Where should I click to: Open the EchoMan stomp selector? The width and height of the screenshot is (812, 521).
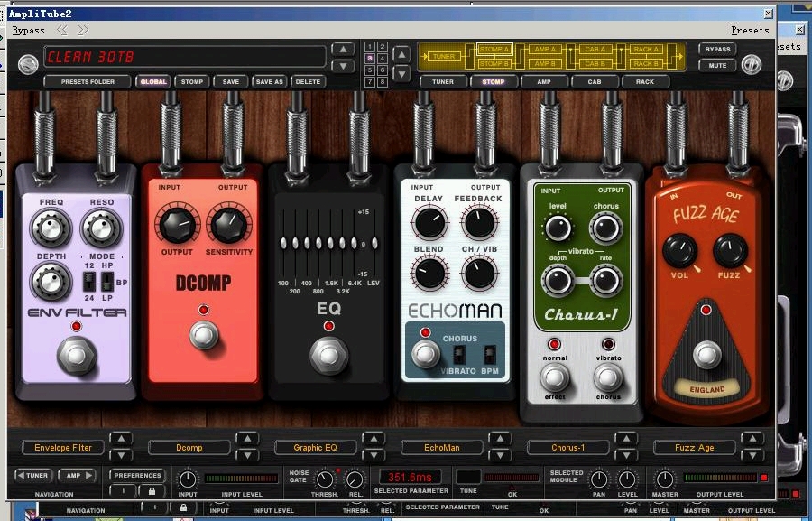coord(442,447)
